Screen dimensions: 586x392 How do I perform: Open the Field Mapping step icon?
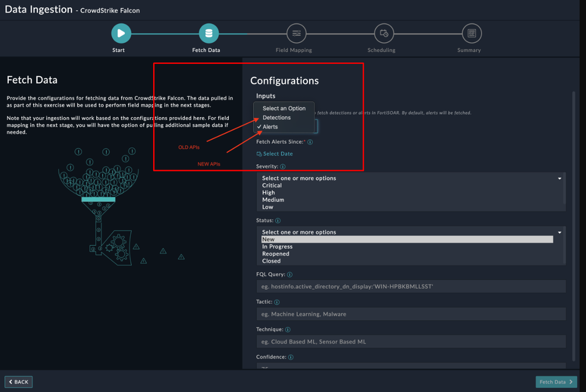pos(296,33)
